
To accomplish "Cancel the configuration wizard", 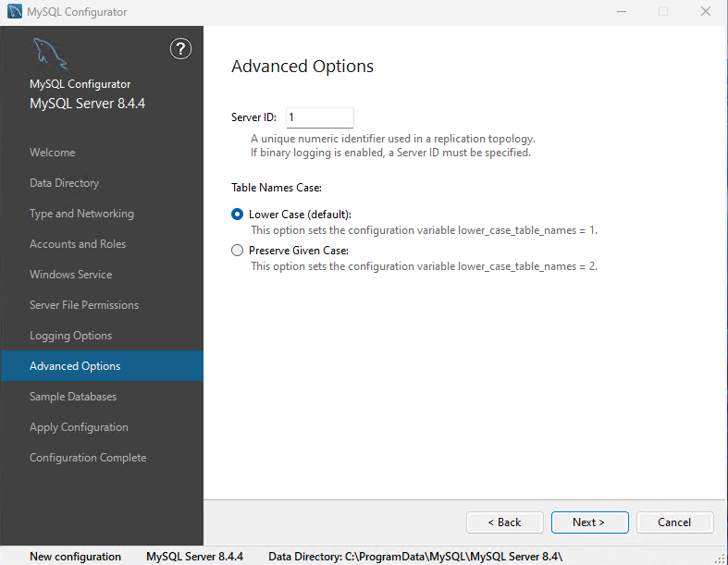I will [x=674, y=522].
